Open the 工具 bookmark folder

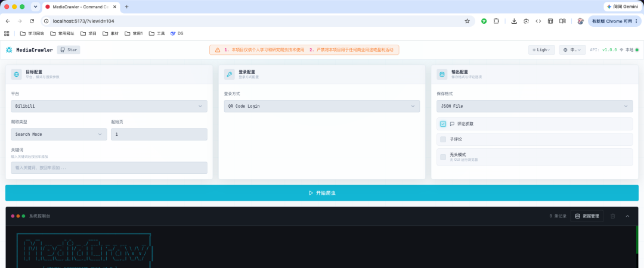click(x=157, y=33)
